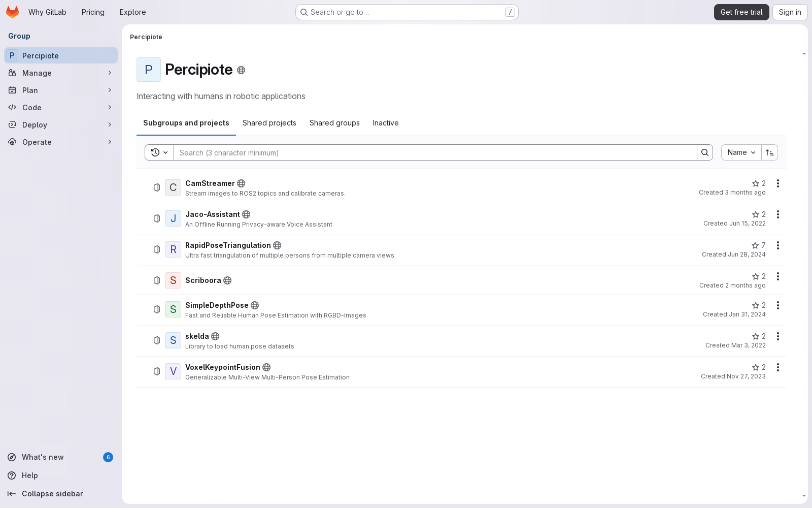Screen dimensions: 812x508
Task: Switch to Subgroups and projects tab
Action: click(x=186, y=123)
